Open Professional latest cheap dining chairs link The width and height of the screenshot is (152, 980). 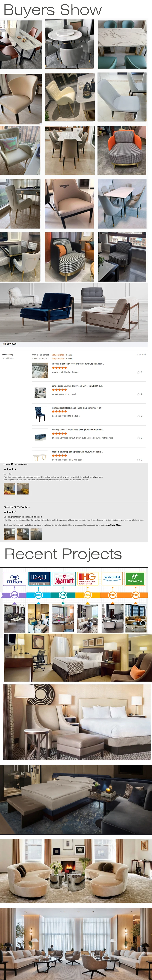click(x=77, y=408)
